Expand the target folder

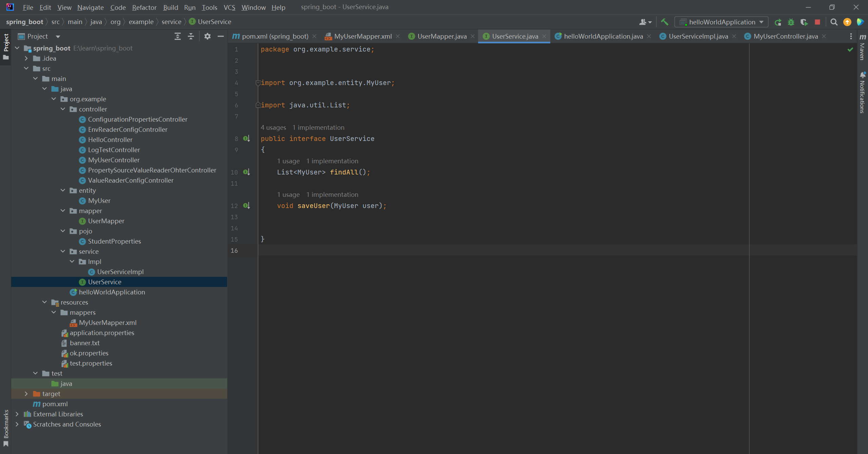(26, 394)
